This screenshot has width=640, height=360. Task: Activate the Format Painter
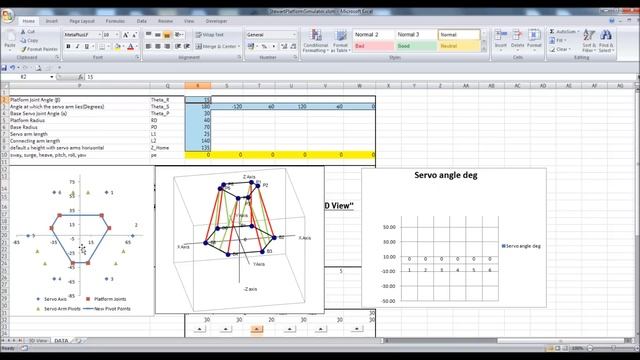[x=39, y=49]
